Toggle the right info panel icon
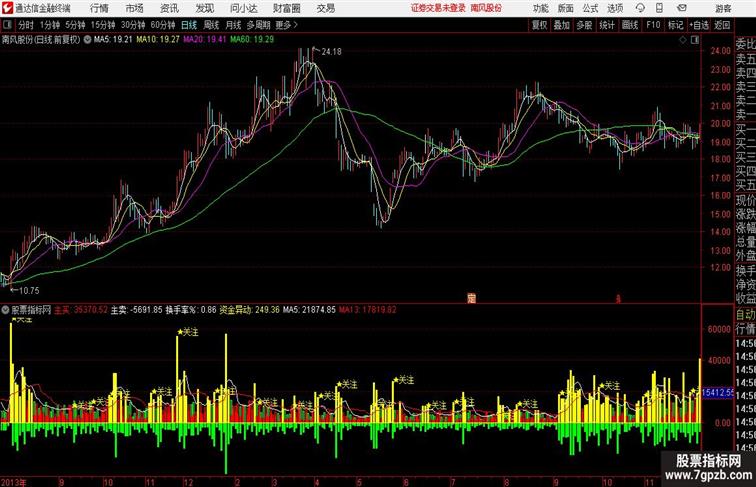 695,40
